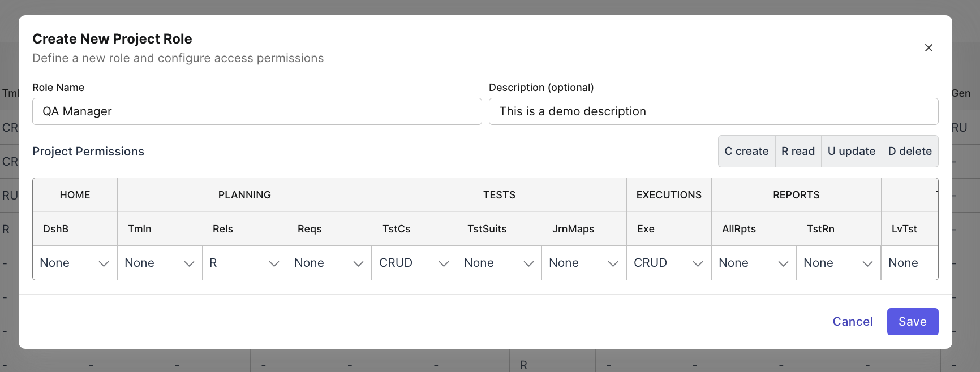Click the Exe column label
The width and height of the screenshot is (980, 372).
pos(646,229)
